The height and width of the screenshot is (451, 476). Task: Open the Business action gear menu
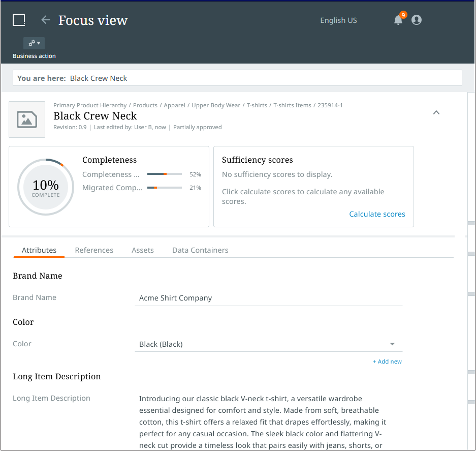pyautogui.click(x=34, y=43)
